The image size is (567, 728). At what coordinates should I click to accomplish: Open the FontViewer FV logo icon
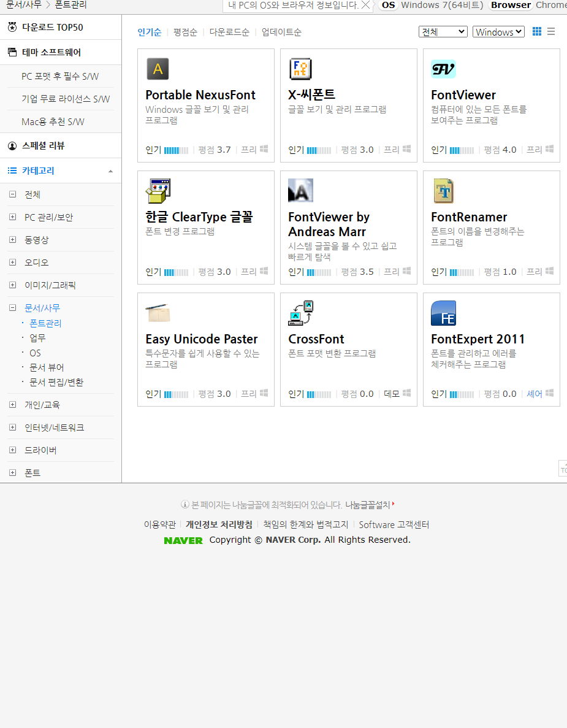point(443,69)
